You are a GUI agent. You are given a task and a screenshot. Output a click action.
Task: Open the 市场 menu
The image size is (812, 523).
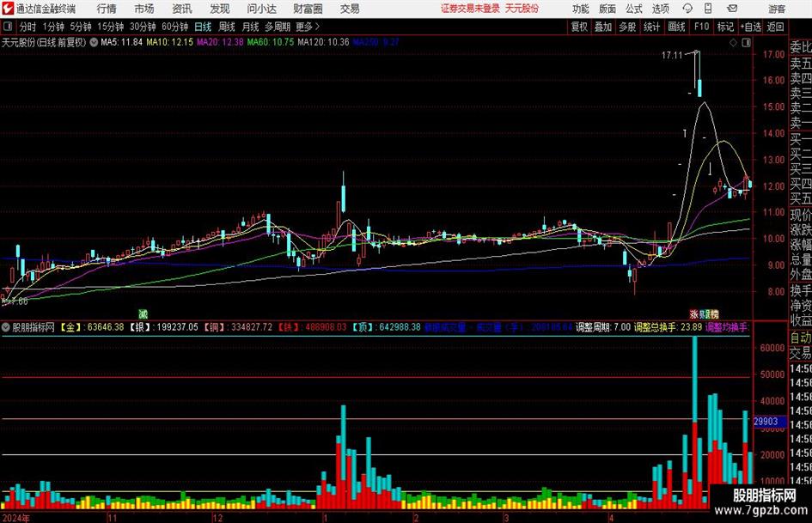pyautogui.click(x=144, y=9)
